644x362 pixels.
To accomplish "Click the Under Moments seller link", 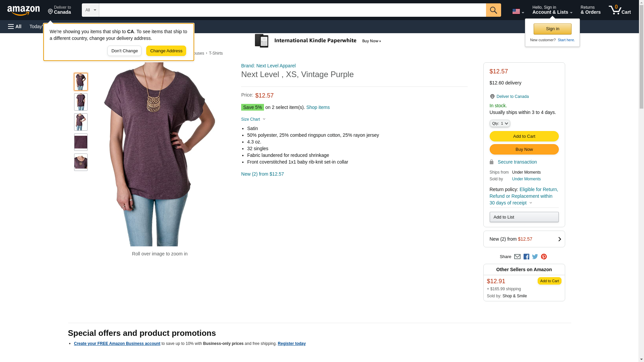I will (526, 179).
